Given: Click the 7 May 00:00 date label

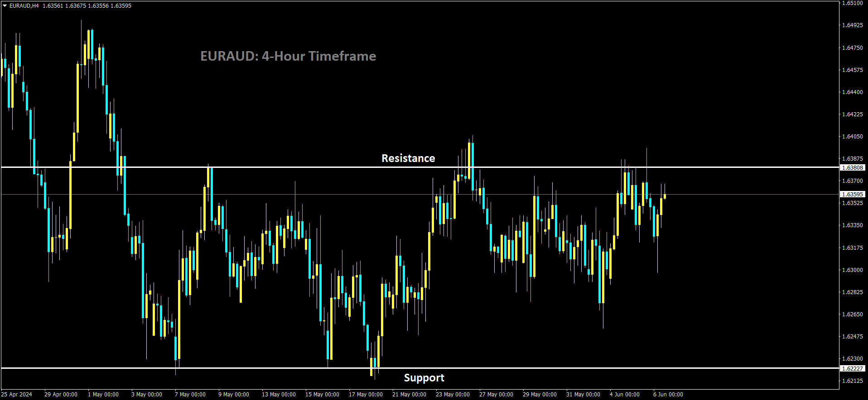Looking at the screenshot, I should (190, 395).
